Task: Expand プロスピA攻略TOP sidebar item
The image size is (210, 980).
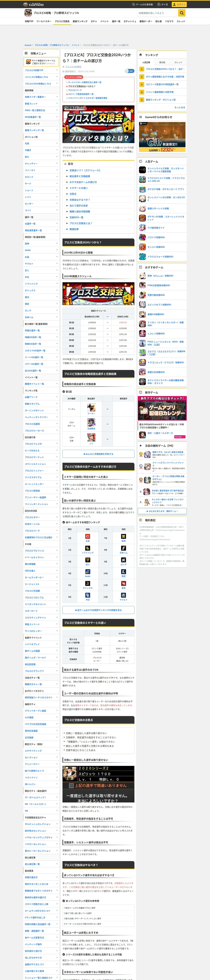Action: (x=41, y=70)
